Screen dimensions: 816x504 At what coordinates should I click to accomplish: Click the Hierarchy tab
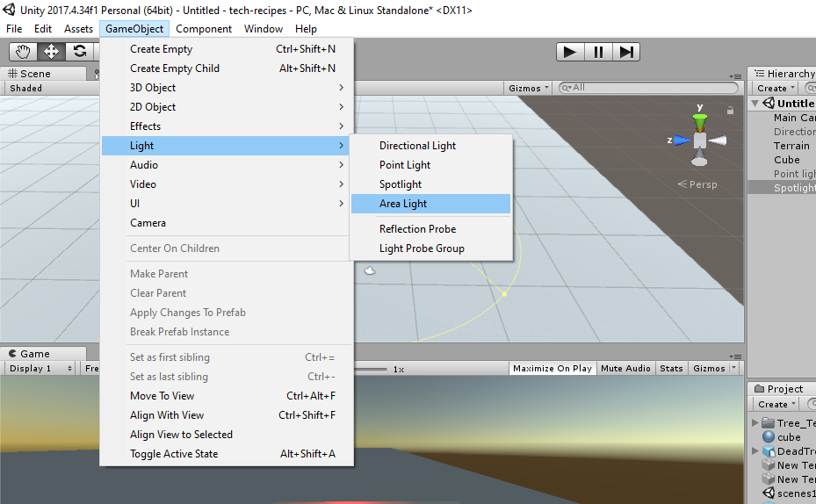(x=784, y=74)
